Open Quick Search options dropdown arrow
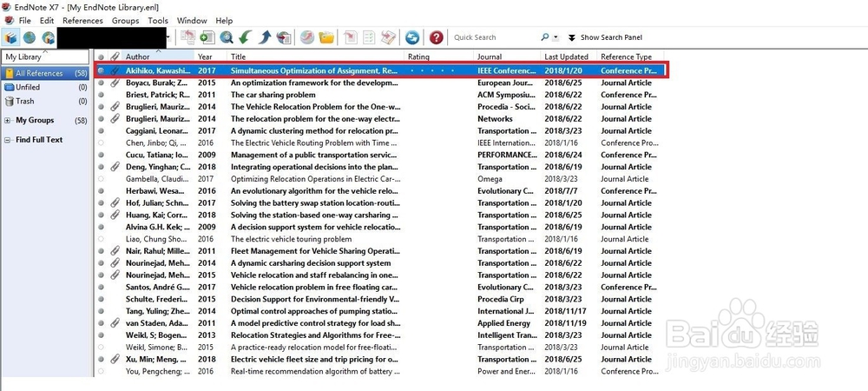 [x=556, y=37]
